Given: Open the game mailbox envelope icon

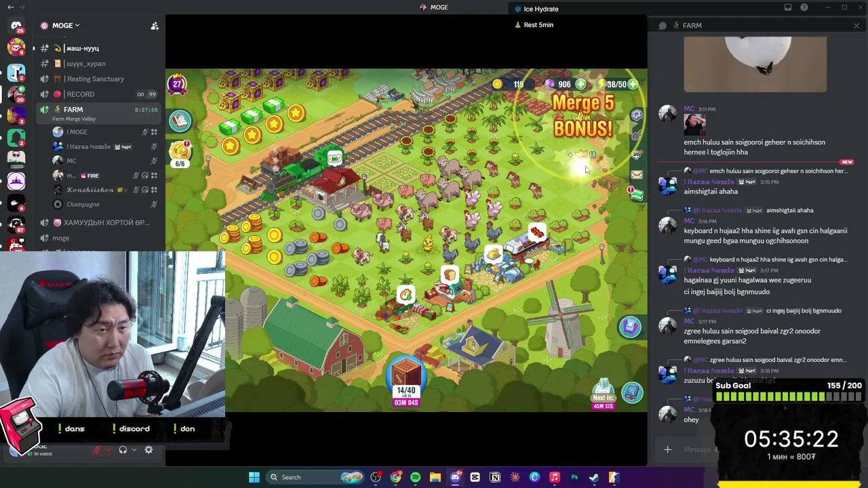Looking at the screenshot, I should [x=637, y=175].
